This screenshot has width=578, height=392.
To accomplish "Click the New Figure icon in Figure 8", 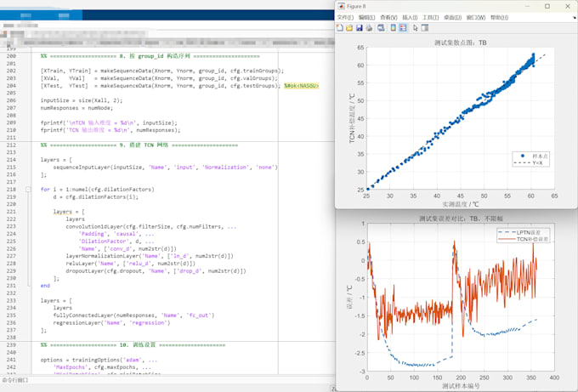I will click(340, 28).
